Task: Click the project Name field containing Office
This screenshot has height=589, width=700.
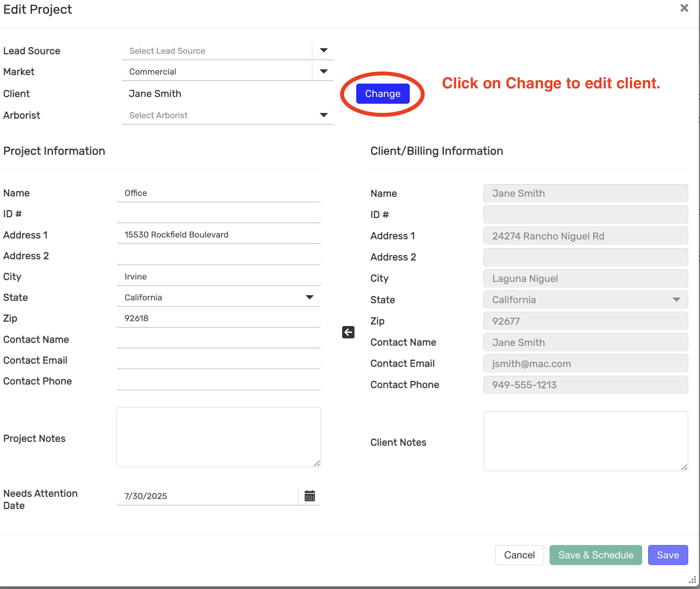Action: 218,193
